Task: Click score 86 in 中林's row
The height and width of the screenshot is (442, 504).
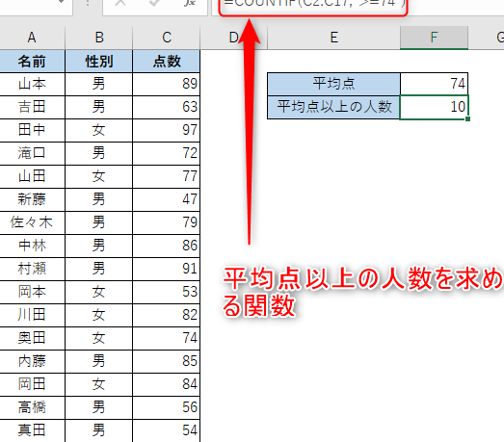Action: pos(167,247)
